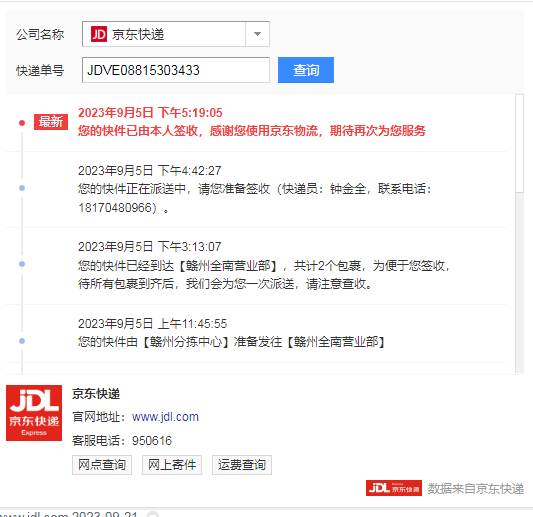Screen dimensions: 533x517
Task: Click the red timeline dot for latest status
Action: point(22,123)
